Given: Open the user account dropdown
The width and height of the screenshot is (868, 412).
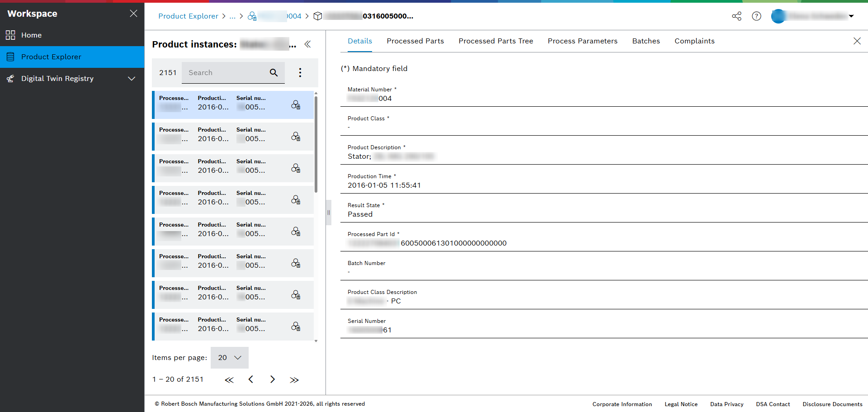Looking at the screenshot, I should 851,16.
